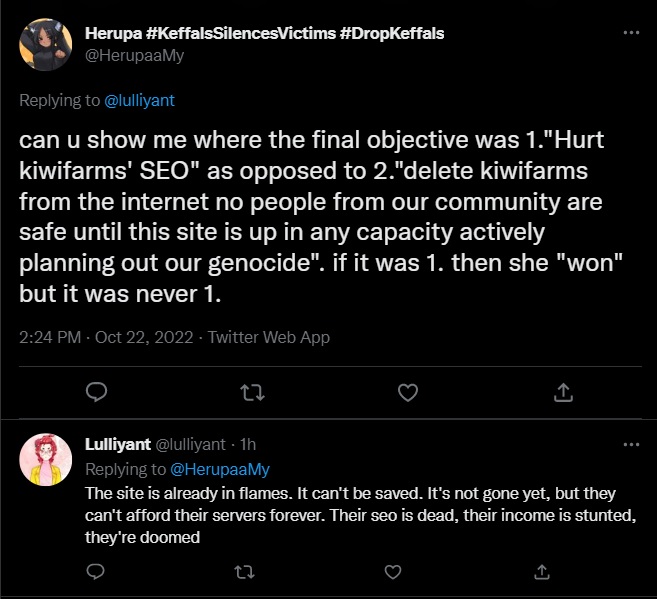The width and height of the screenshot is (657, 599).
Task: Click the @HerupaaMy reply mention link
Action: [221, 469]
